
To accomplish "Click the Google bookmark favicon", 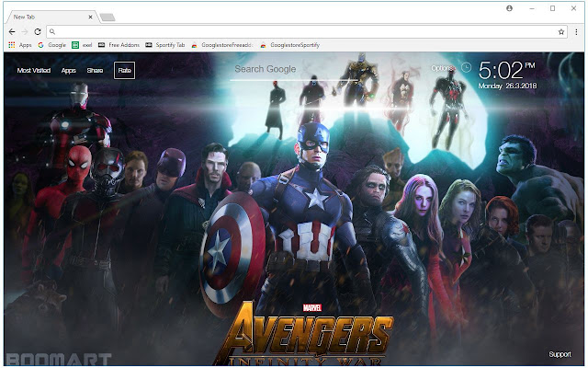I will coord(40,45).
